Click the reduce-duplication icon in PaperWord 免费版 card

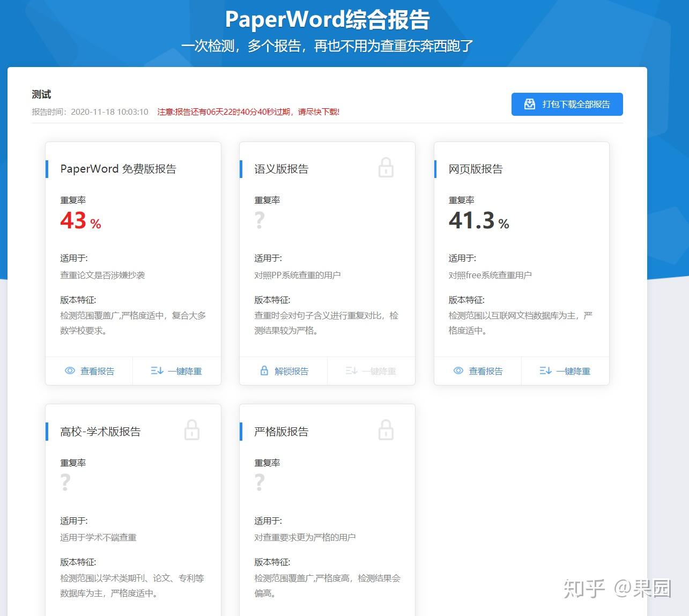coord(157,371)
